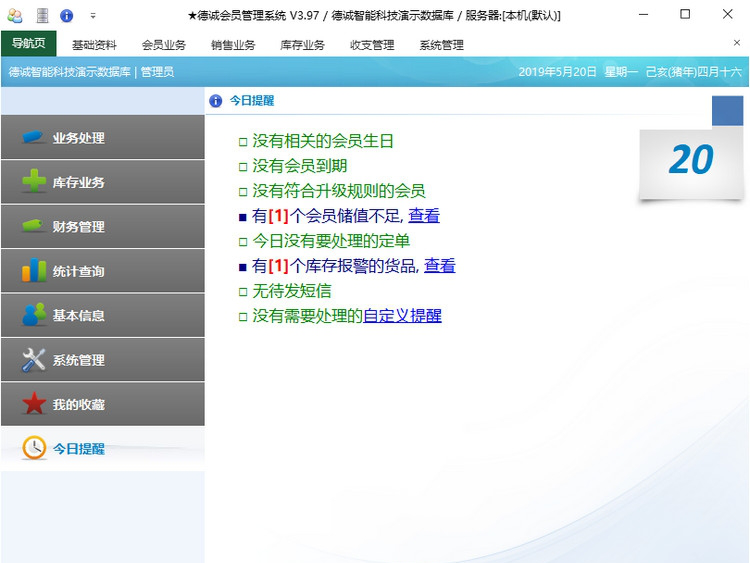750x585 pixels.
Task: Click the members icon in title bar
Action: click(15, 16)
